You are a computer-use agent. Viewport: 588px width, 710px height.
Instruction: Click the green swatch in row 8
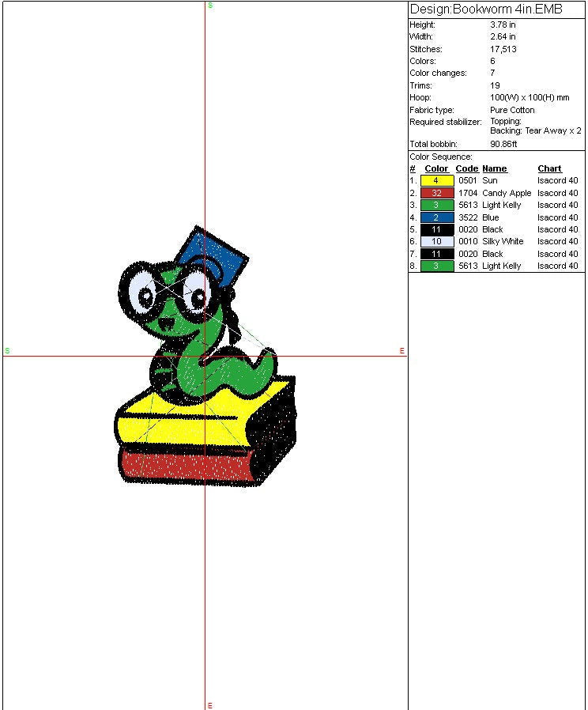click(436, 266)
